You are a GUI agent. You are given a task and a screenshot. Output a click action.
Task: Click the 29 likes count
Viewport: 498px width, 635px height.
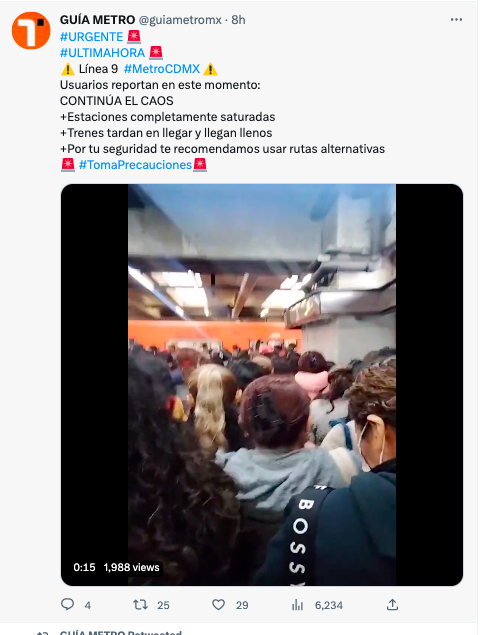[x=242, y=605]
